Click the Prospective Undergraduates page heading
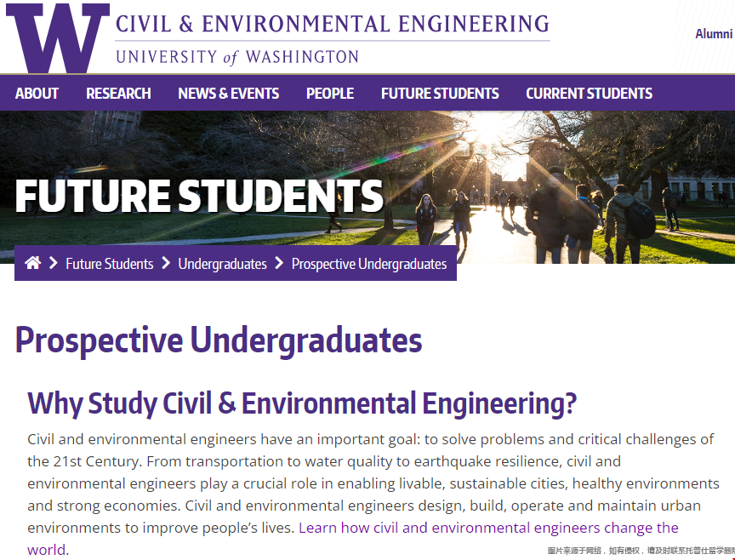Image resolution: width=735 pixels, height=560 pixels. coord(219,340)
